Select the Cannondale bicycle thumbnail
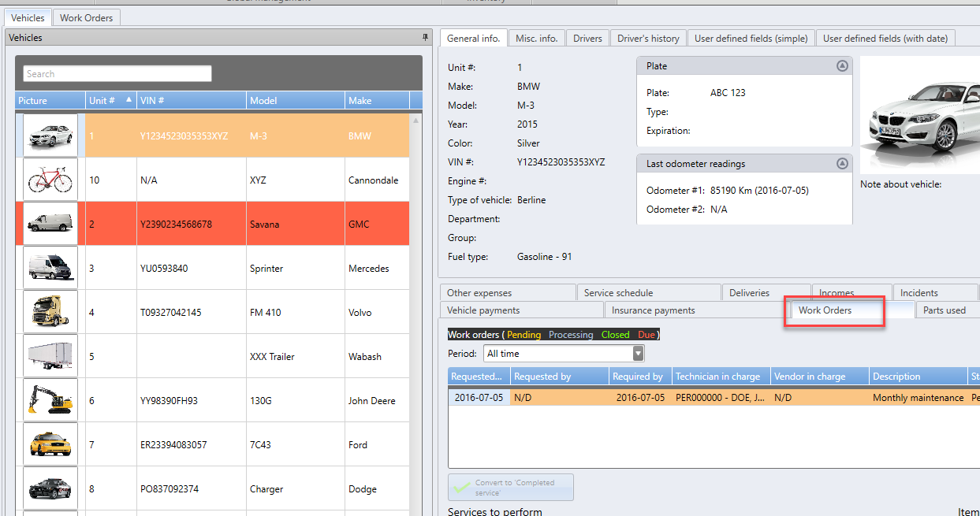Image resolution: width=980 pixels, height=516 pixels. 50,180
